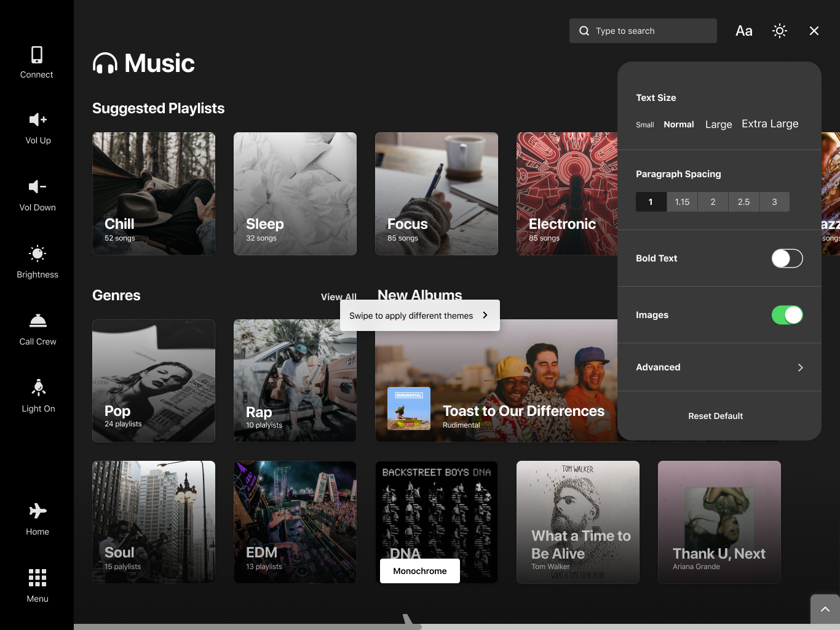Click the Rudimental album cover icon
The width and height of the screenshot is (840, 630).
pos(409,408)
